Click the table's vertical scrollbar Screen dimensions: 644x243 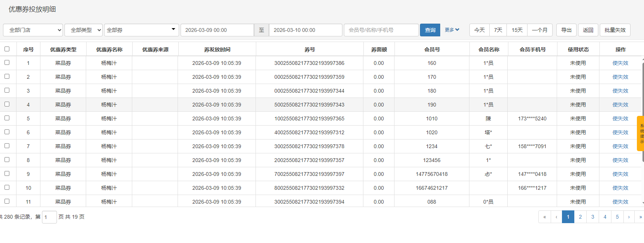point(643,112)
